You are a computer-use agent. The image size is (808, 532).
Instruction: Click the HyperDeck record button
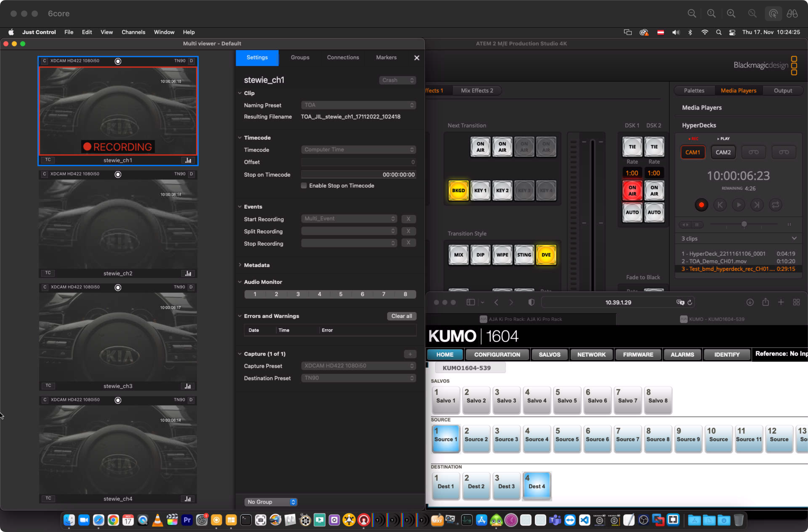(x=701, y=205)
